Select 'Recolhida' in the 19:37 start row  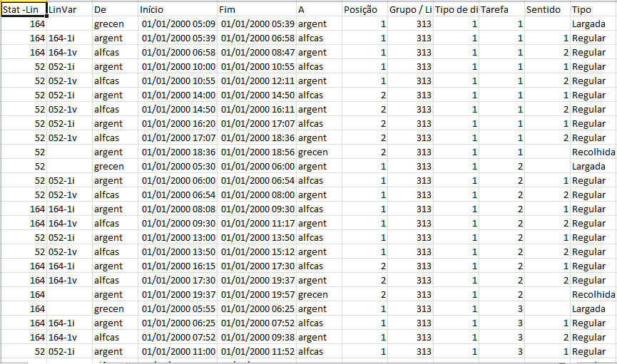point(593,294)
